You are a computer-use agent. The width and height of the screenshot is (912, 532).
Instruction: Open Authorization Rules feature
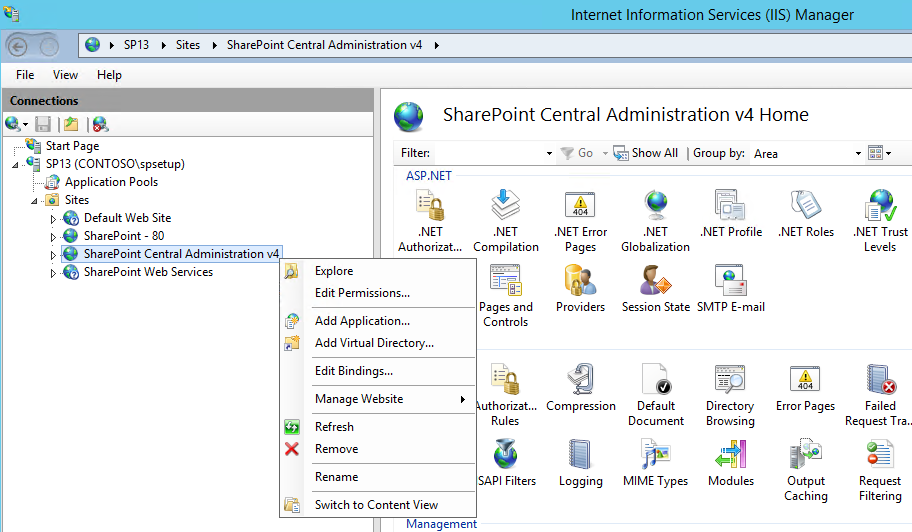pyautogui.click(x=505, y=395)
